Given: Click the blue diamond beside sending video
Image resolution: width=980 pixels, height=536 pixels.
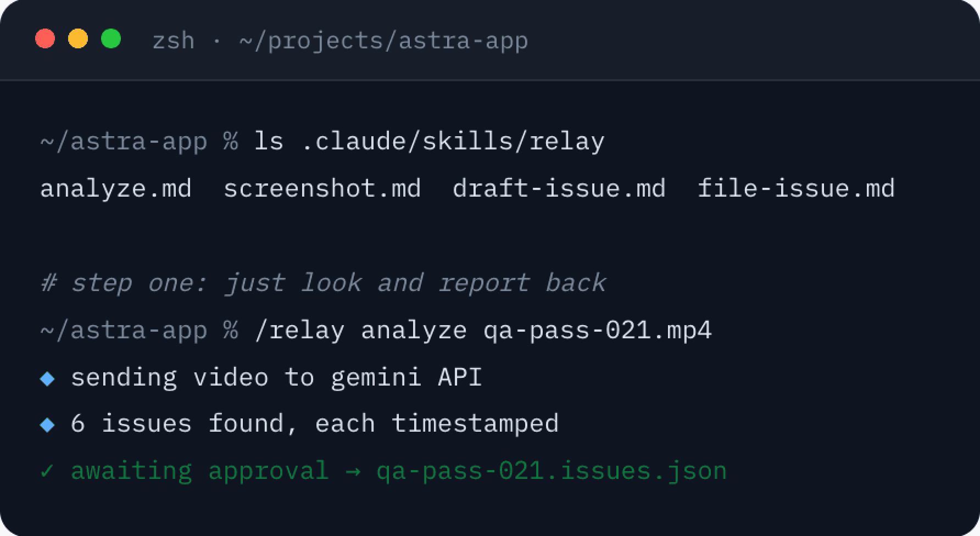Looking at the screenshot, I should pyautogui.click(x=48, y=378).
